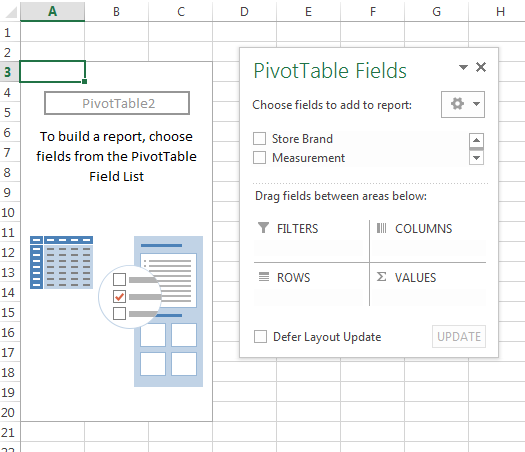Enable Defer Layout Update checkbox
This screenshot has width=525, height=452.
(x=260, y=336)
